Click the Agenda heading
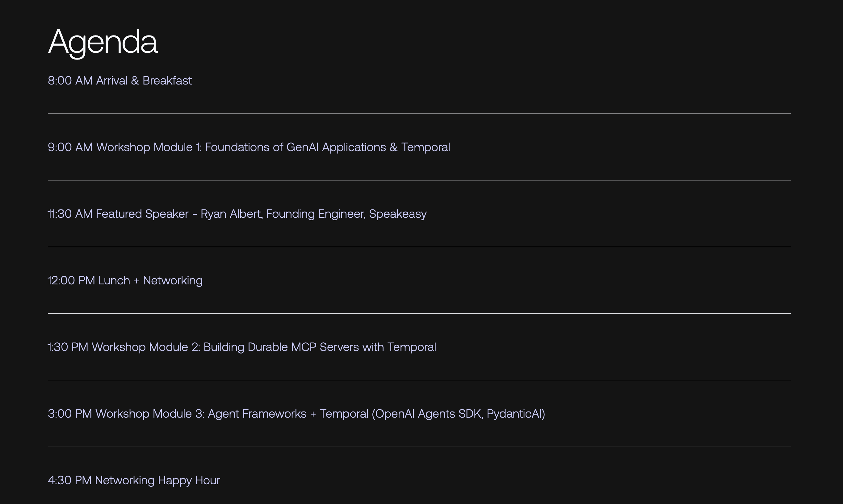 pos(103,42)
